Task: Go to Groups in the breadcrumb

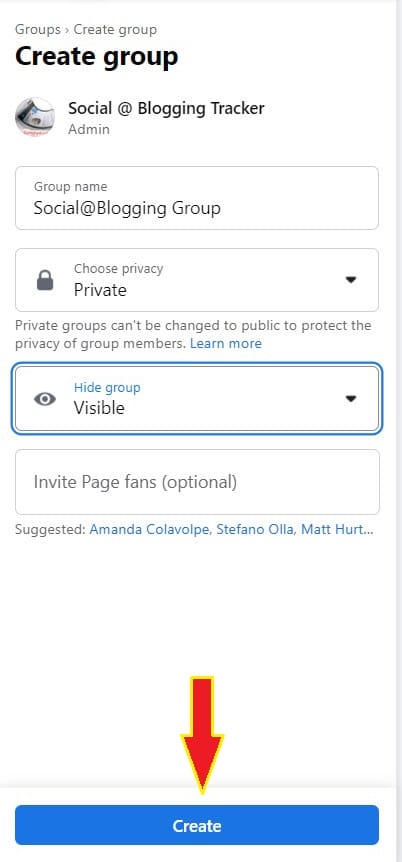Action: point(38,29)
